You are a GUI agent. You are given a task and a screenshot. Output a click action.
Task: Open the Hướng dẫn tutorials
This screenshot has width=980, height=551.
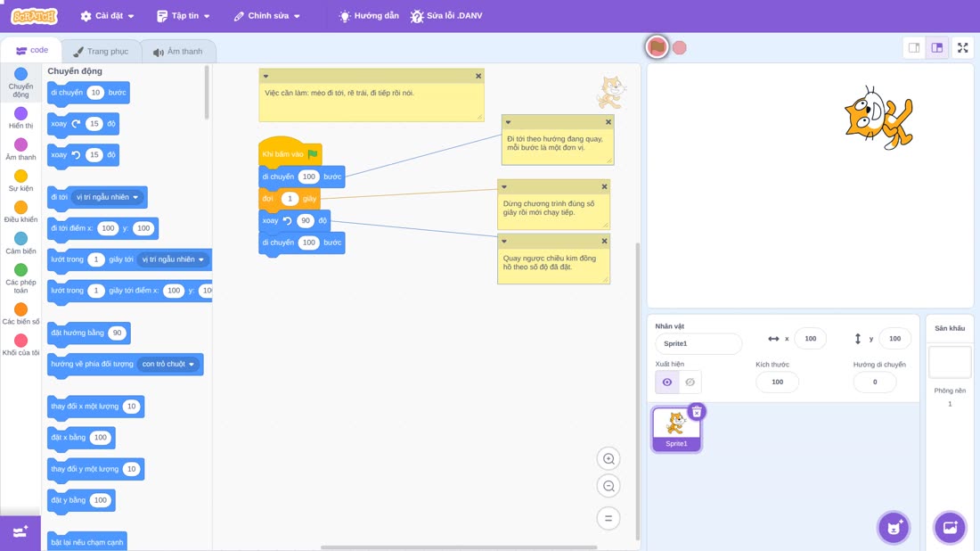tap(369, 16)
